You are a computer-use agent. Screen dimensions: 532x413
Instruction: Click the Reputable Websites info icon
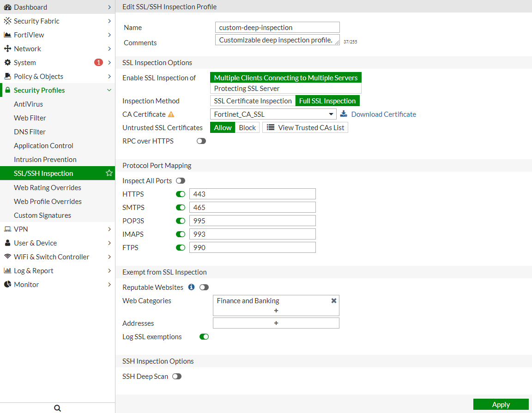coord(192,287)
